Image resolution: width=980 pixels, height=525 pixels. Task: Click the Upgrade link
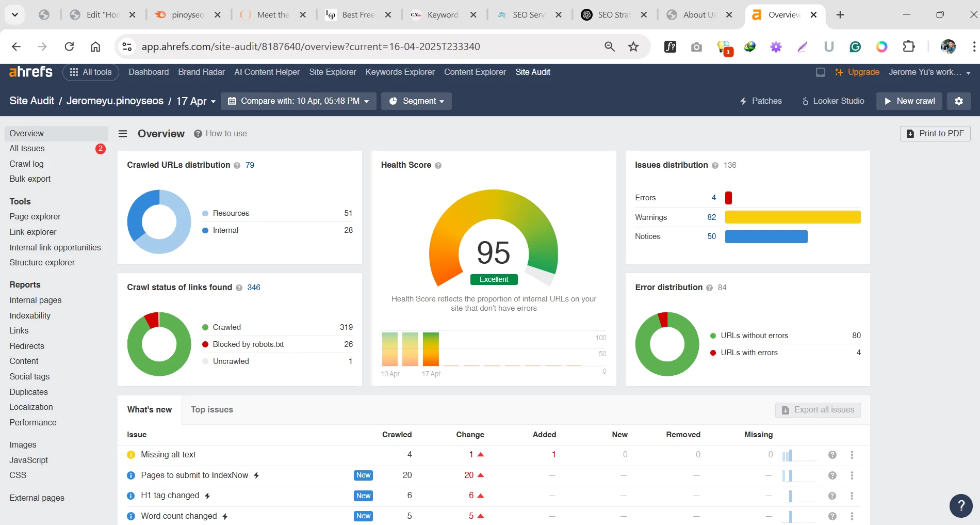857,72
